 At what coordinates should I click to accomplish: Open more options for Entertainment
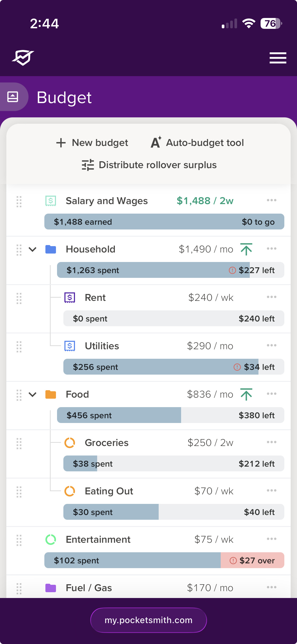point(271,539)
